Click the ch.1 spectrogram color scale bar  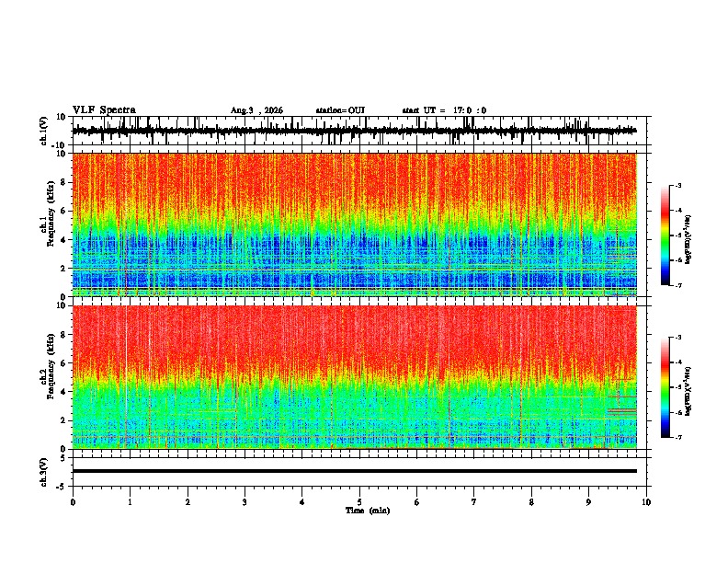[x=665, y=236]
